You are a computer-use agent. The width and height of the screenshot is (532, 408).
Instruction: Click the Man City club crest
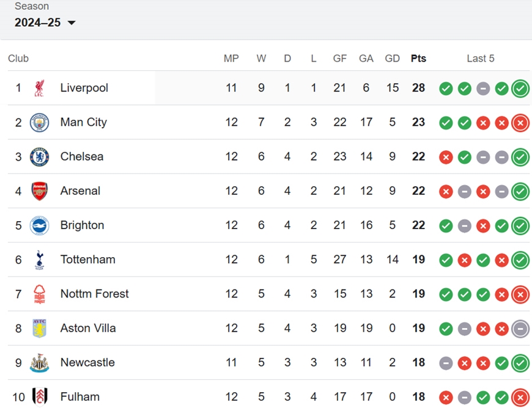39,122
